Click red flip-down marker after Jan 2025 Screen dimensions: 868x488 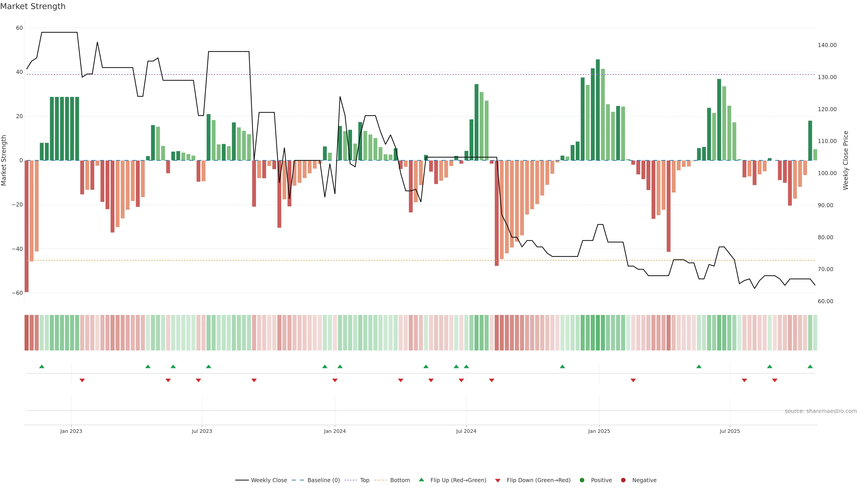pyautogui.click(x=633, y=380)
